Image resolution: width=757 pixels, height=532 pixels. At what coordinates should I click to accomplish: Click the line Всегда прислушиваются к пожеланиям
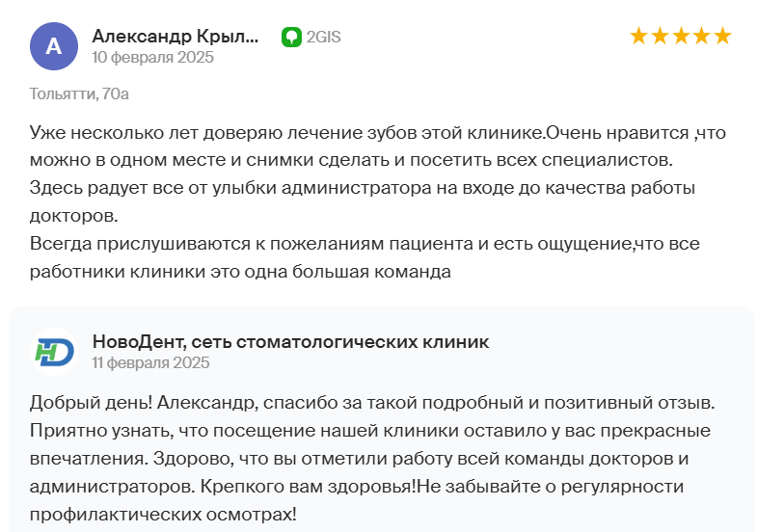365,244
